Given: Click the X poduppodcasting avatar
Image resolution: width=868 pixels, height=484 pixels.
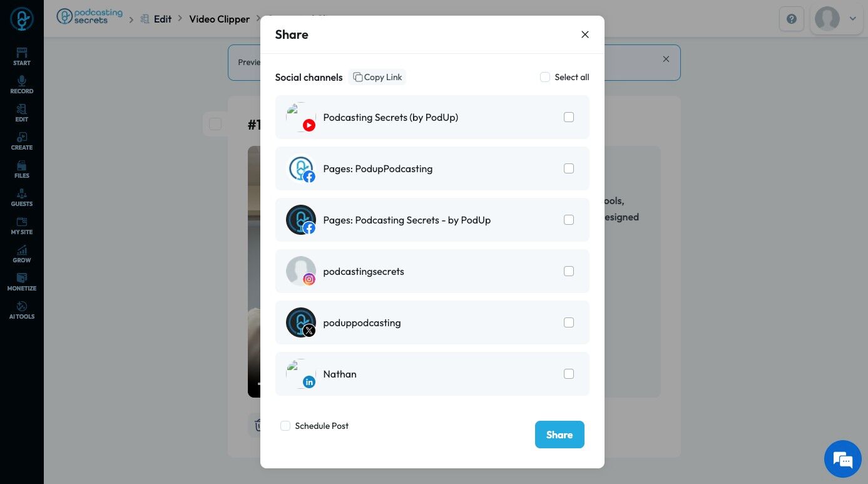Looking at the screenshot, I should pyautogui.click(x=301, y=322).
